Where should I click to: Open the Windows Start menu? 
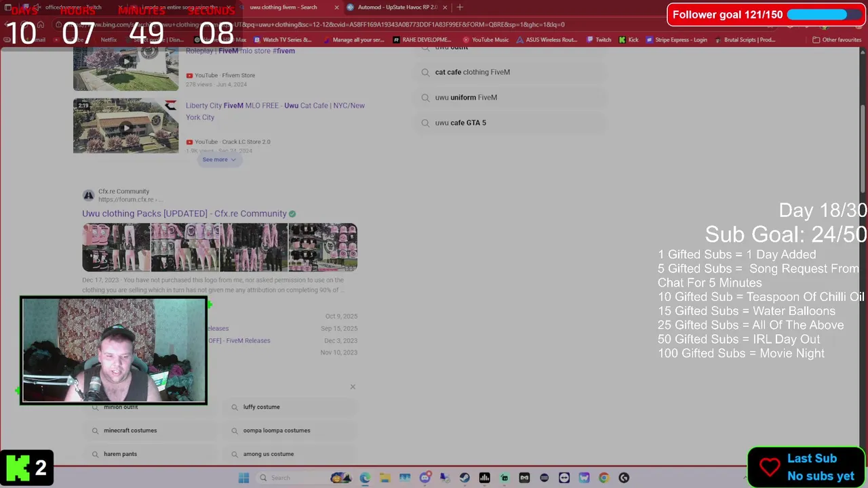pyautogui.click(x=243, y=478)
